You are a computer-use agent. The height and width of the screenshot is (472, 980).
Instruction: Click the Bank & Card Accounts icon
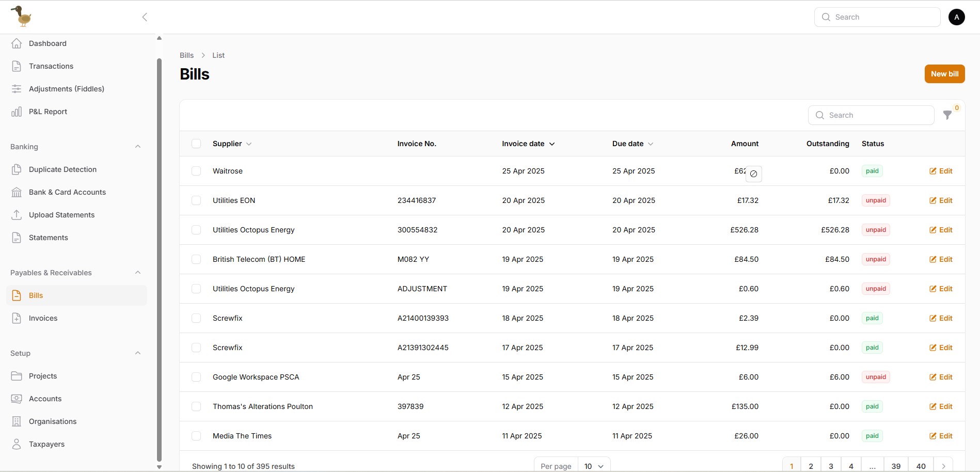click(17, 192)
